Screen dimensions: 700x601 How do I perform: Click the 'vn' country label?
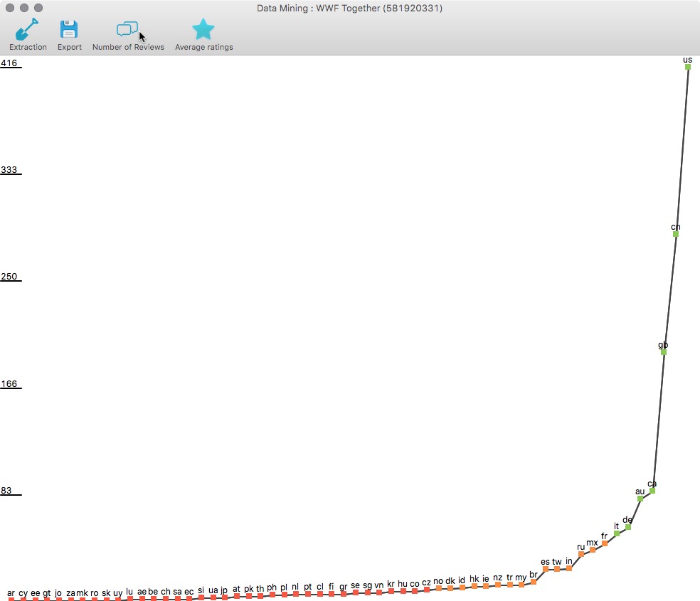pyautogui.click(x=378, y=585)
